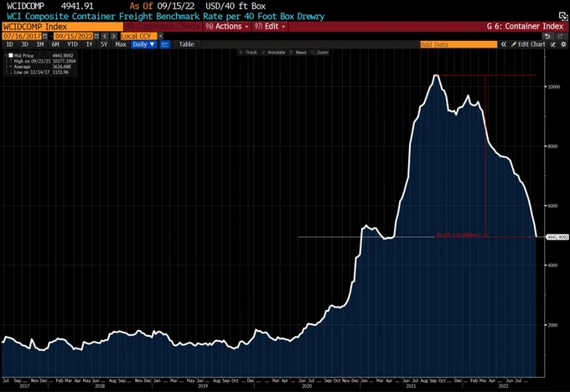This screenshot has height=392, width=570.
Task: Open the pop-out window icon
Action: click(x=563, y=16)
